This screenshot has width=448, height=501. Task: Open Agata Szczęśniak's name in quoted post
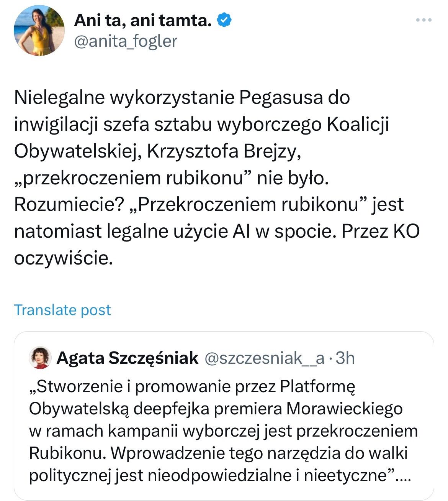click(x=127, y=358)
